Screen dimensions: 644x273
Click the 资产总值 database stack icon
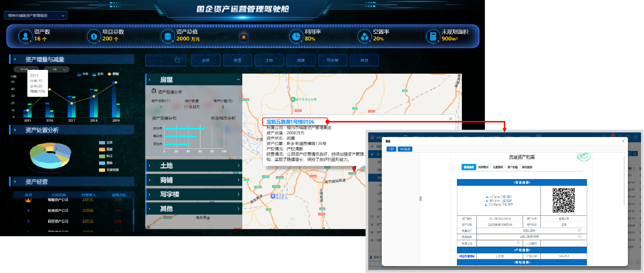pos(168,36)
